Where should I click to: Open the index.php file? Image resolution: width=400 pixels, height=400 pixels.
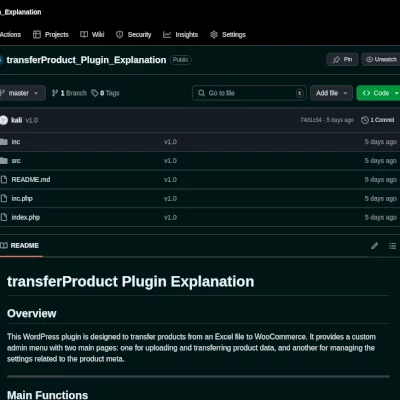26,217
